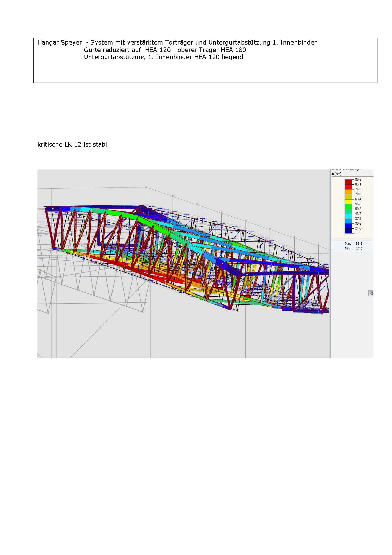Click the "HEA 120 liegend" description line
The width and height of the screenshot is (392, 555).
[x=163, y=57]
